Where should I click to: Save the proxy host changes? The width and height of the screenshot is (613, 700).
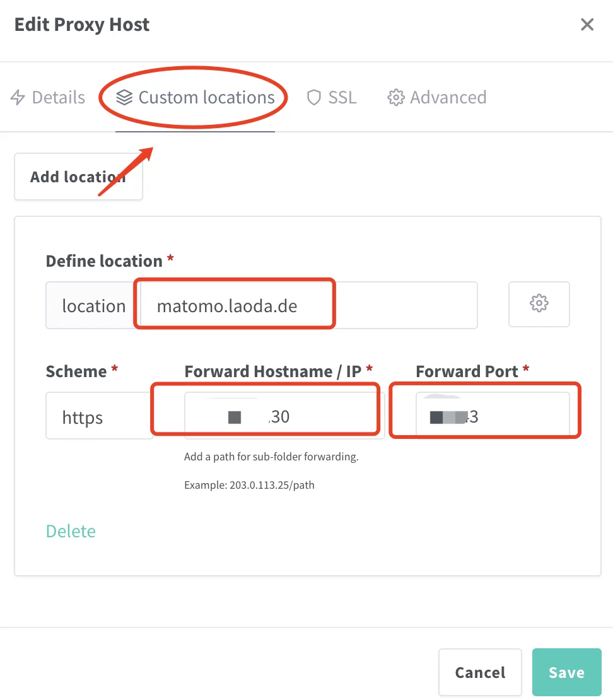click(x=566, y=672)
